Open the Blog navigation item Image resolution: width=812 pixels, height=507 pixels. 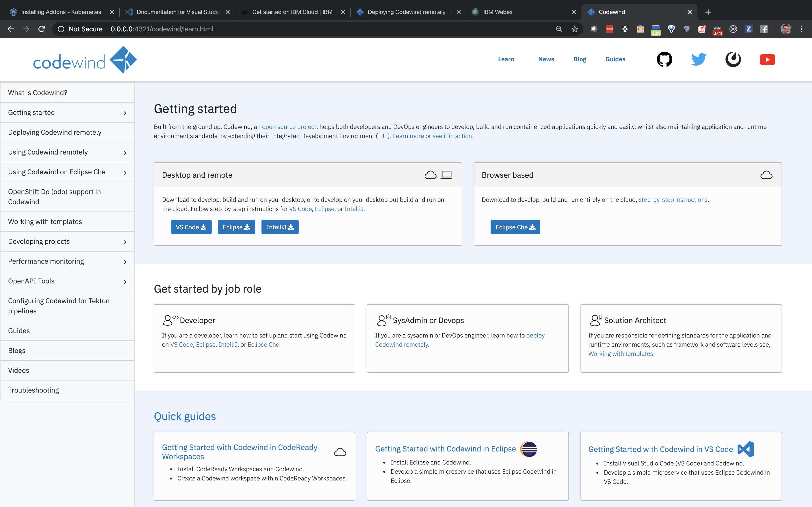pos(580,59)
